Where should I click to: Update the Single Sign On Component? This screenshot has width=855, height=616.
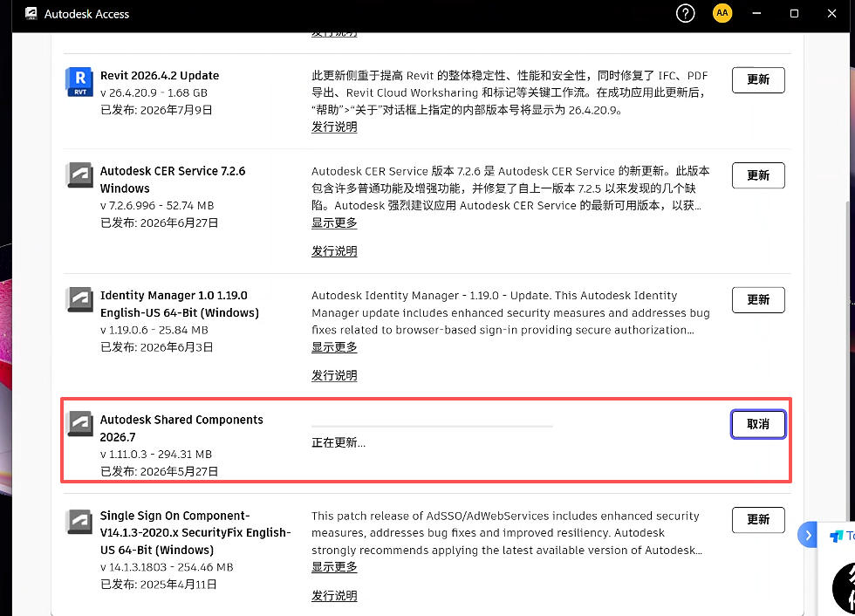pos(758,520)
